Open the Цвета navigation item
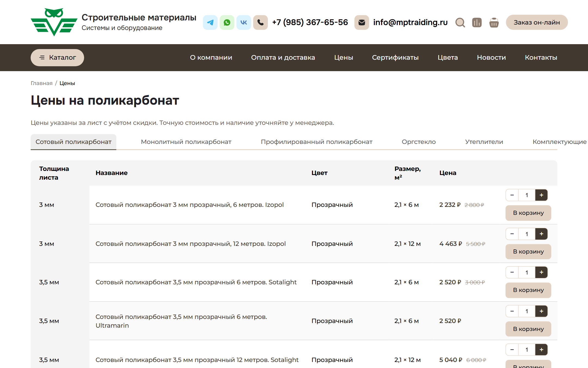The image size is (588, 368). point(448,58)
